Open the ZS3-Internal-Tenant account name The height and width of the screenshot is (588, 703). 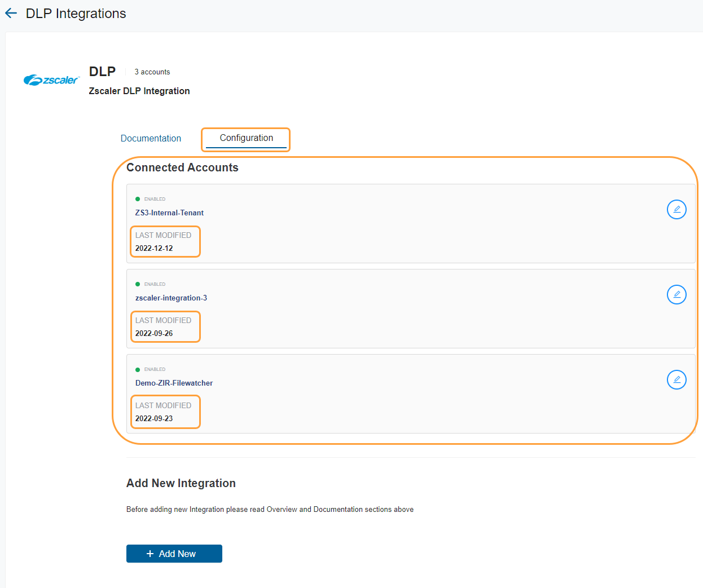click(x=169, y=213)
